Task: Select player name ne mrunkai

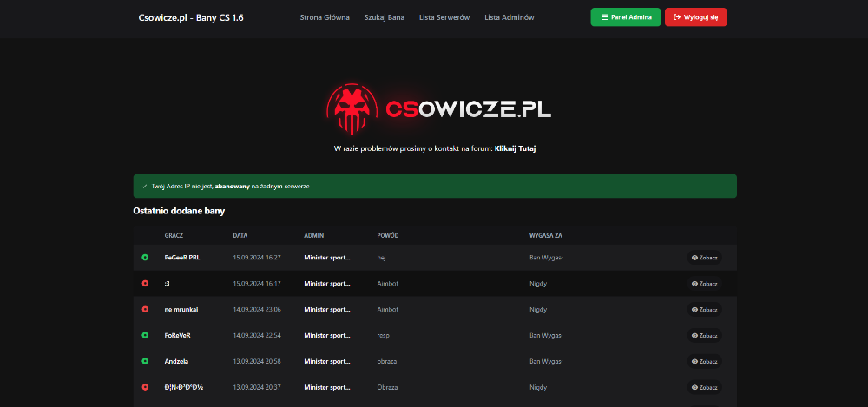Action: (181, 310)
